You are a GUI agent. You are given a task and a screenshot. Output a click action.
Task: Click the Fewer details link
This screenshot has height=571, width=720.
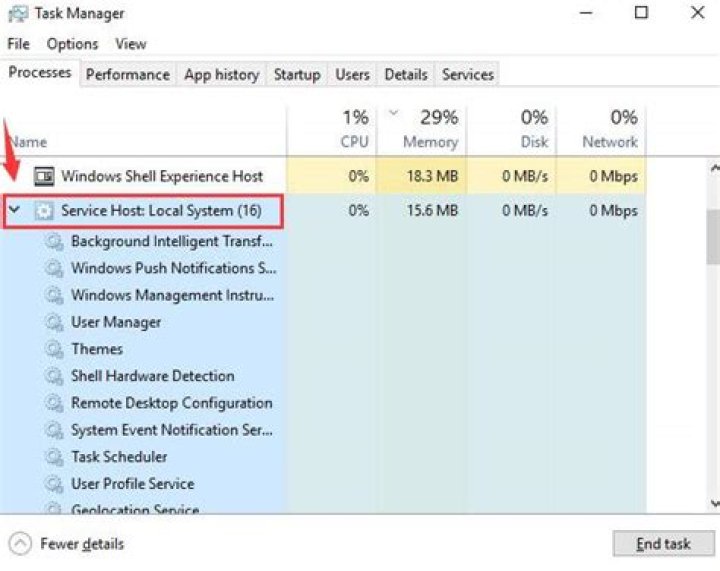pyautogui.click(x=82, y=544)
